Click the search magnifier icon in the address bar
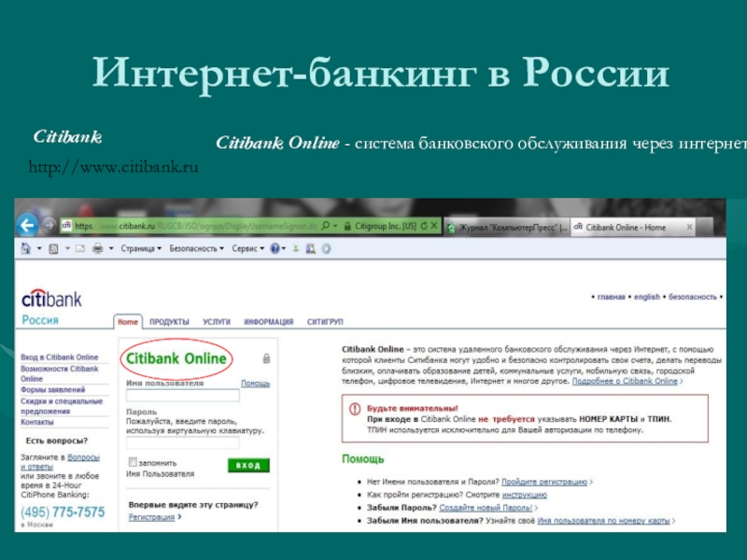This screenshot has height=560, width=747. (325, 226)
